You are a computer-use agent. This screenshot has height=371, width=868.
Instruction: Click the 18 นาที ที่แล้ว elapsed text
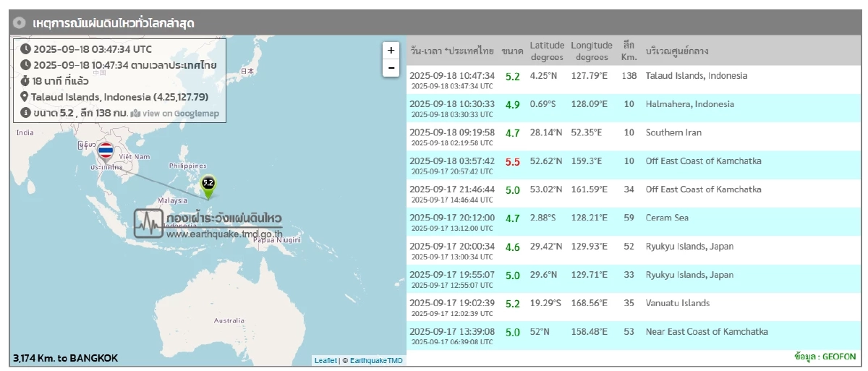click(61, 81)
